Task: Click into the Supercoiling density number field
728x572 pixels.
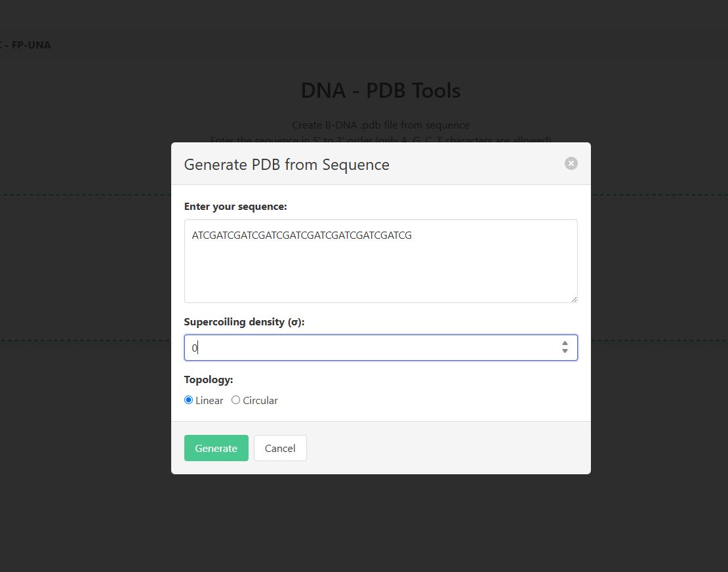Action: tap(367, 348)
